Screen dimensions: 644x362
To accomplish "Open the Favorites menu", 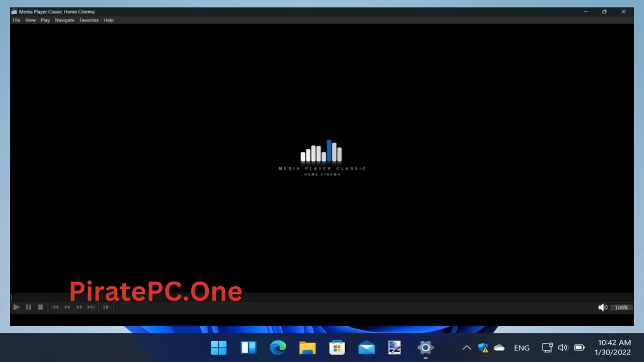I will (x=89, y=20).
